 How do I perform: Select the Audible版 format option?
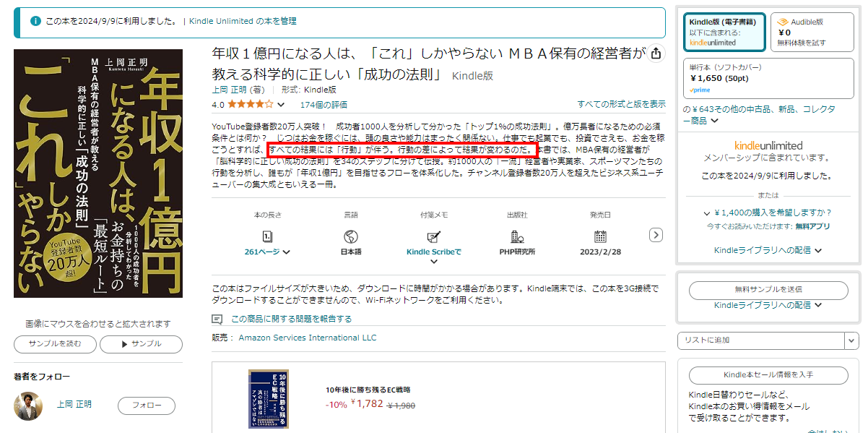[x=812, y=32]
